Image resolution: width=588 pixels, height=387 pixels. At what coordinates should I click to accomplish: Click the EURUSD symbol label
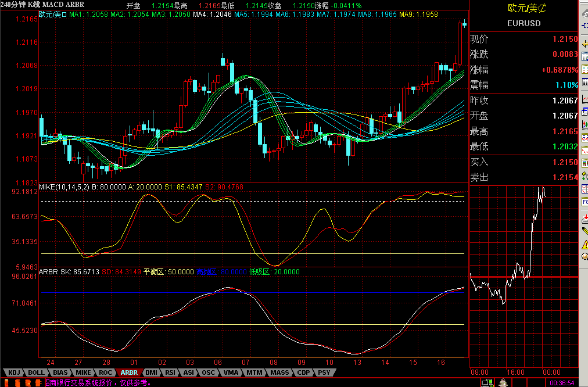point(524,23)
